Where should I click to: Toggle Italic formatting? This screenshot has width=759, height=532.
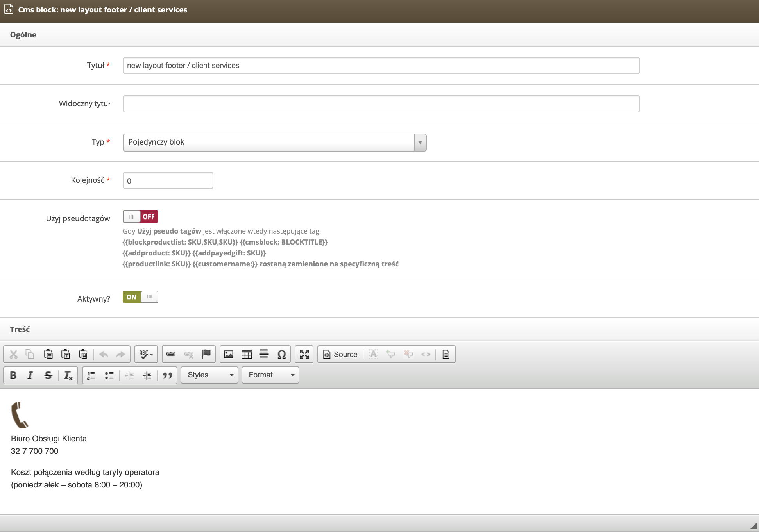click(x=30, y=375)
